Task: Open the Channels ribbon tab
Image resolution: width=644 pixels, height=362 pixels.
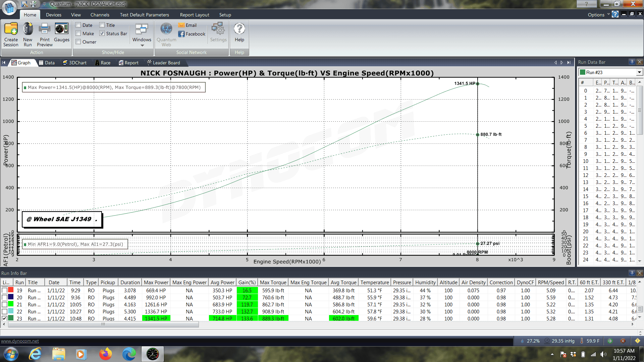Action: point(100,15)
